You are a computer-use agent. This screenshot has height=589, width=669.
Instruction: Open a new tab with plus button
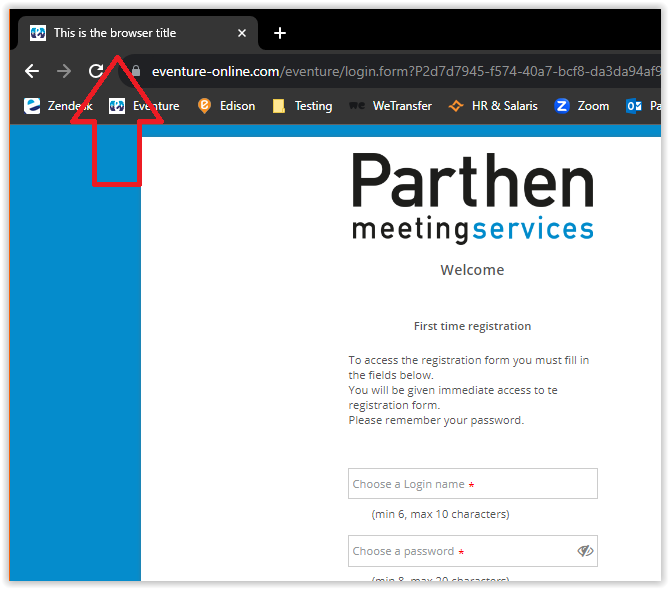280,33
